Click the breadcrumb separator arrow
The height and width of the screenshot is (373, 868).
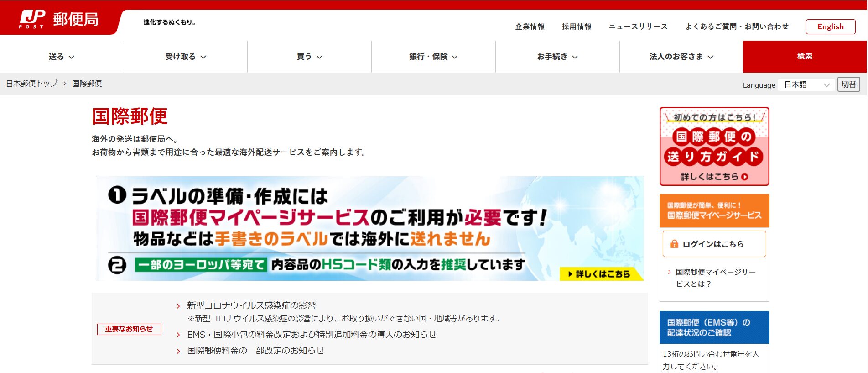(65, 84)
